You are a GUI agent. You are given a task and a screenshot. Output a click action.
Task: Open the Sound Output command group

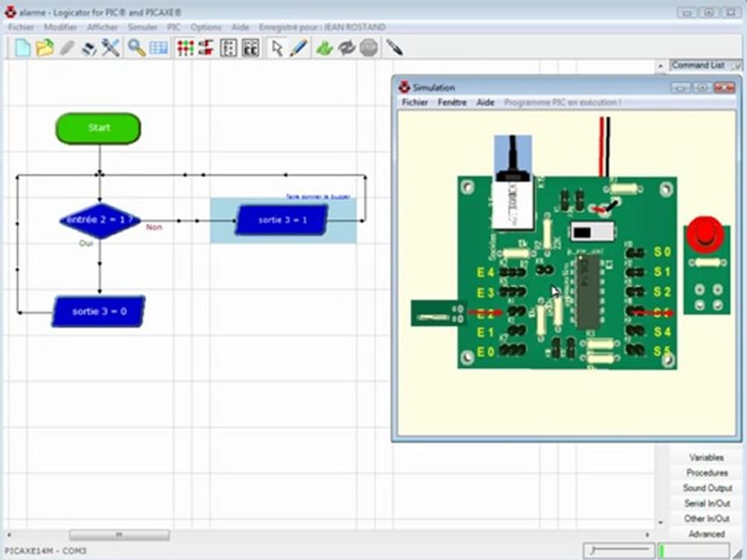click(x=706, y=488)
